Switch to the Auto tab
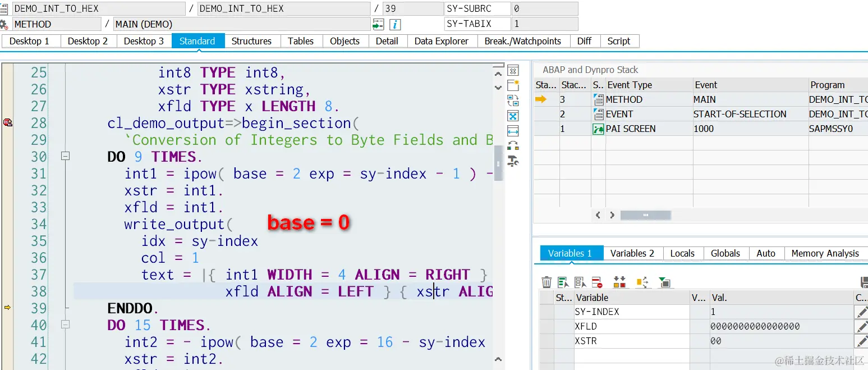This screenshot has width=868, height=370. pyautogui.click(x=766, y=253)
